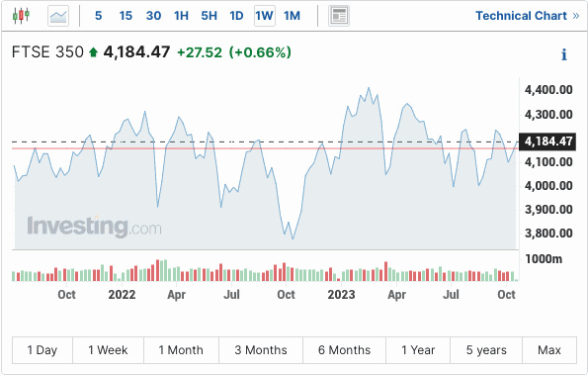Select the 30 minute interval
Viewport: 588px width, 375px height.
[154, 16]
